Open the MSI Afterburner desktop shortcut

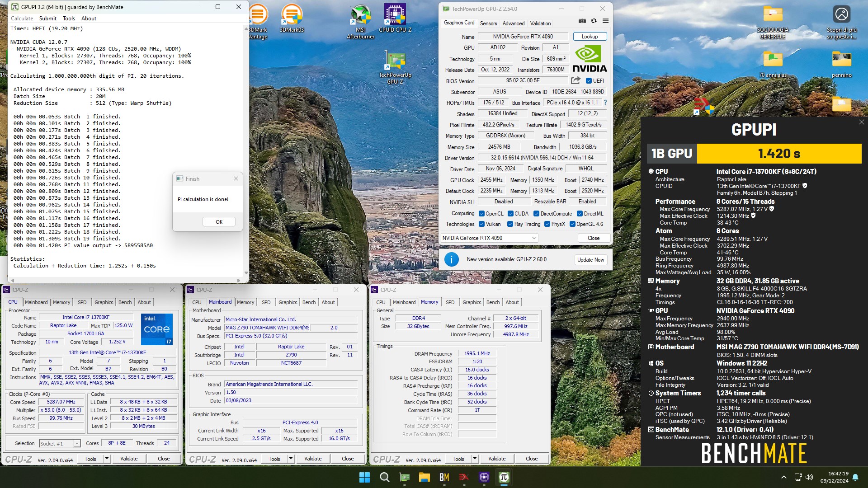click(x=360, y=22)
